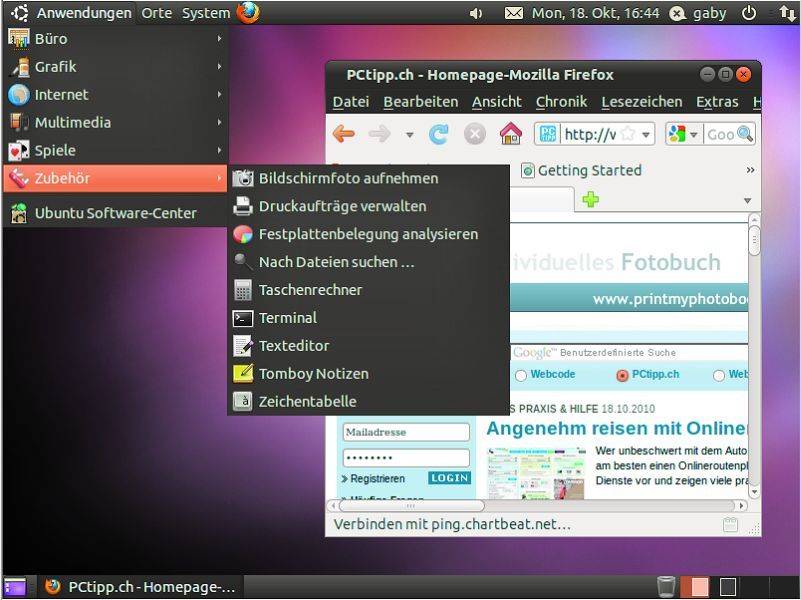Click the LOGIN button
The height and width of the screenshot is (600, 801).
coord(449,478)
